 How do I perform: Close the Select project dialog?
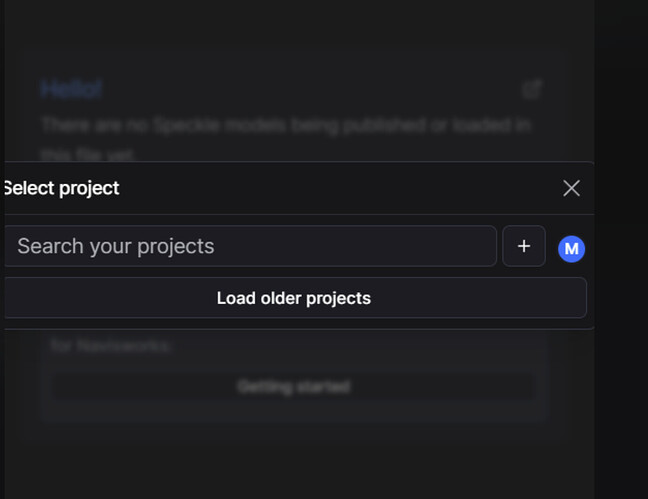pyautogui.click(x=571, y=189)
